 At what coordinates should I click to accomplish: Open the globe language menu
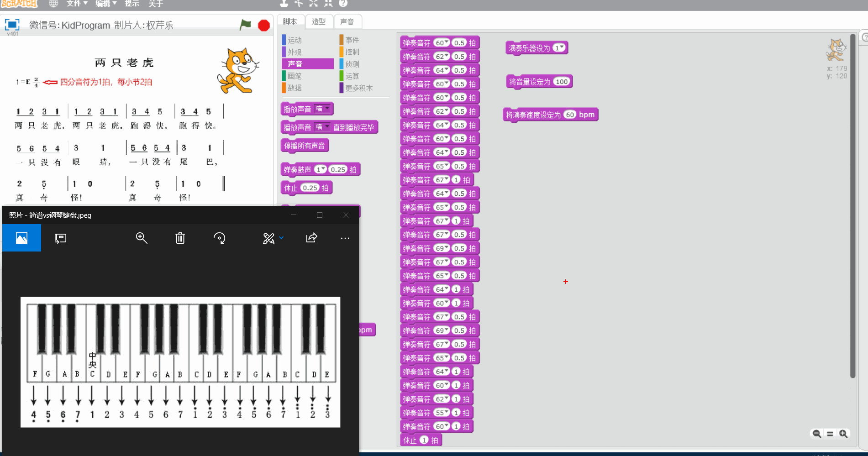click(53, 4)
